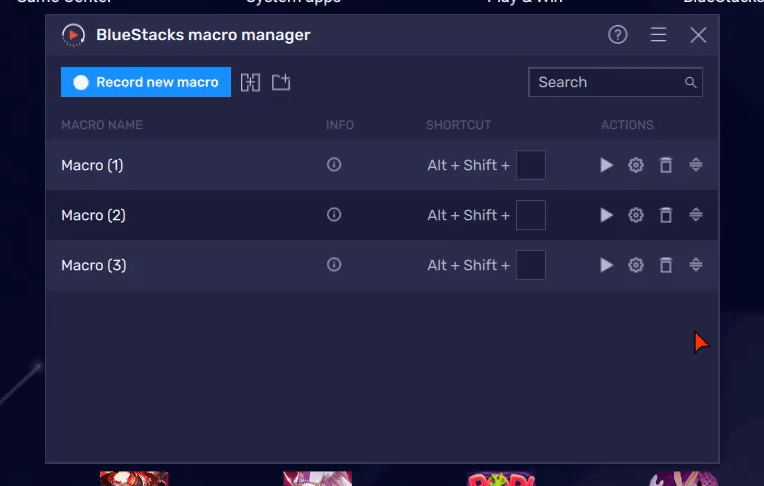This screenshot has height=486, width=764.
Task: Click the search magnifier icon
Action: pos(690,82)
